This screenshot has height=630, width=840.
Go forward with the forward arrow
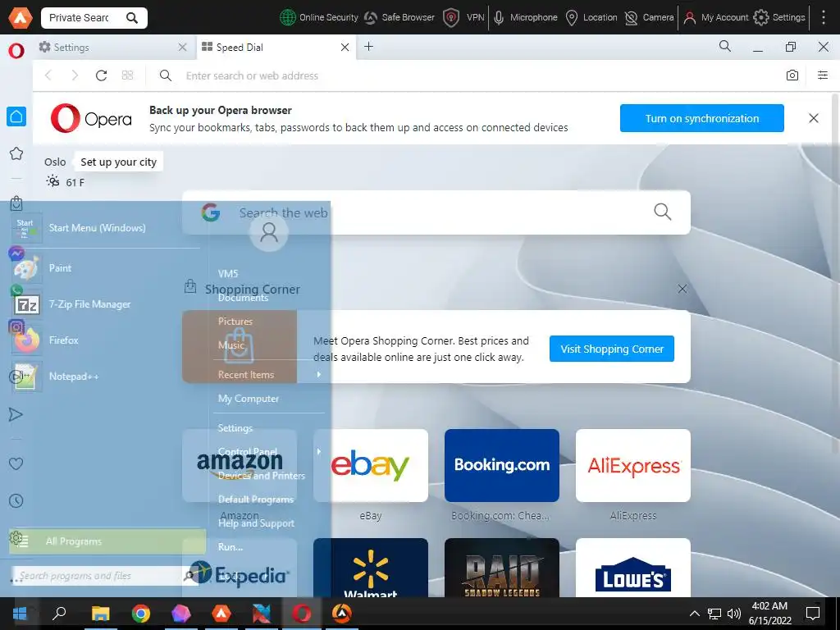[x=75, y=75]
